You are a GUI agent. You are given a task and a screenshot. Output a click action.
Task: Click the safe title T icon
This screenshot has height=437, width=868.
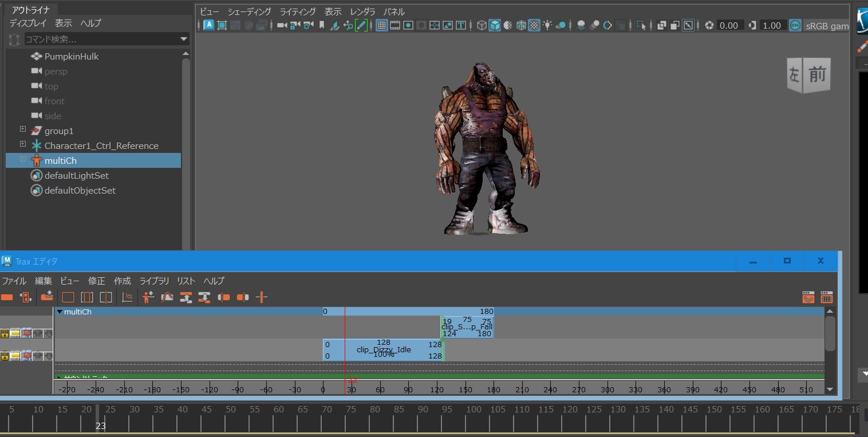[x=460, y=25]
